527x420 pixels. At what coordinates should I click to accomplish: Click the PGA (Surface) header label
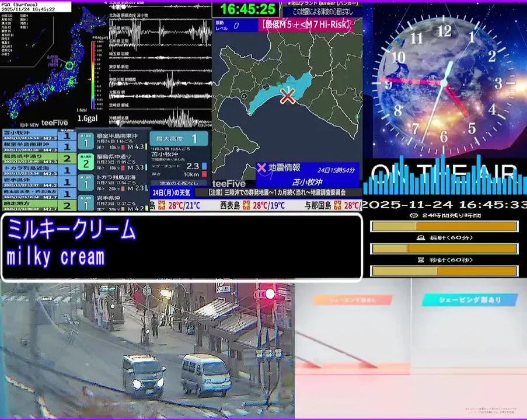coord(20,5)
